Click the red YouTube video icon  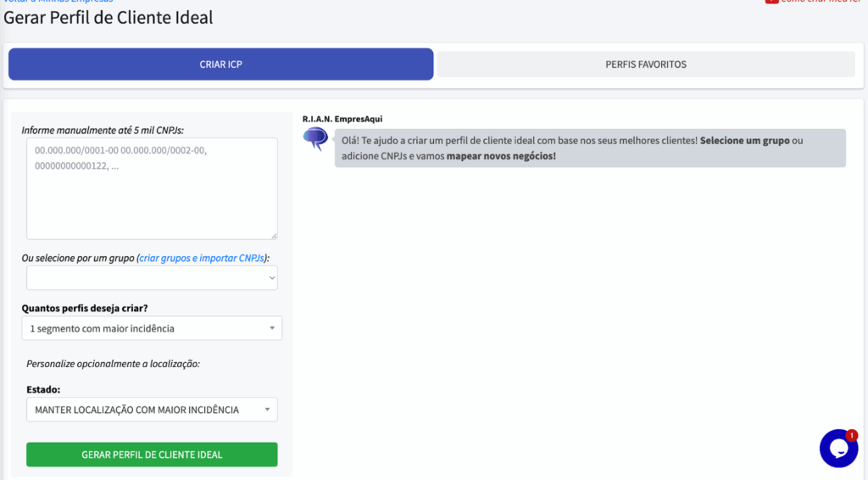coord(771,2)
